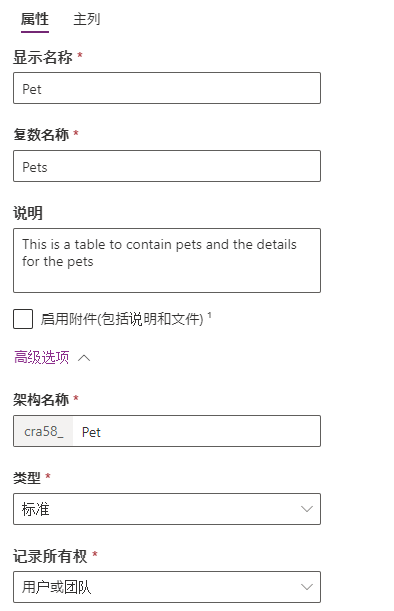Image resolution: width=394 pixels, height=611 pixels.
Task: Click the 启用附件(包括说明和文件) label text
Action: point(122,319)
